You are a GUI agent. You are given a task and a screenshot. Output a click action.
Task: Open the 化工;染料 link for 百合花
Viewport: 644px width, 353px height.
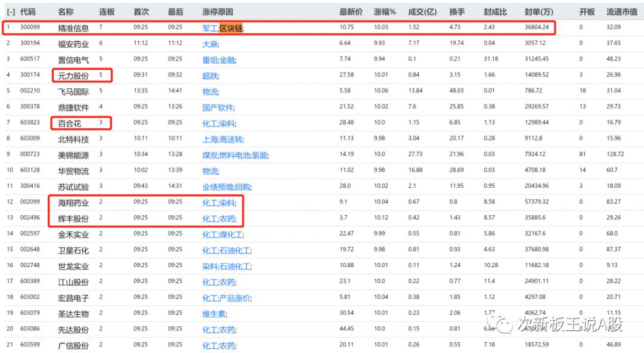[x=219, y=123]
